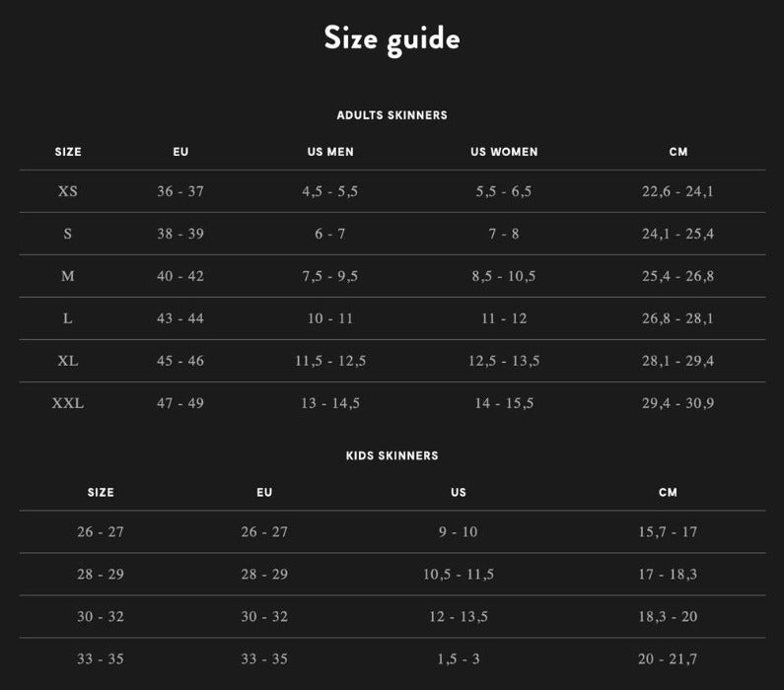Select kids US value 10,5 - 11,5
The width and height of the screenshot is (784, 690).
tap(459, 574)
